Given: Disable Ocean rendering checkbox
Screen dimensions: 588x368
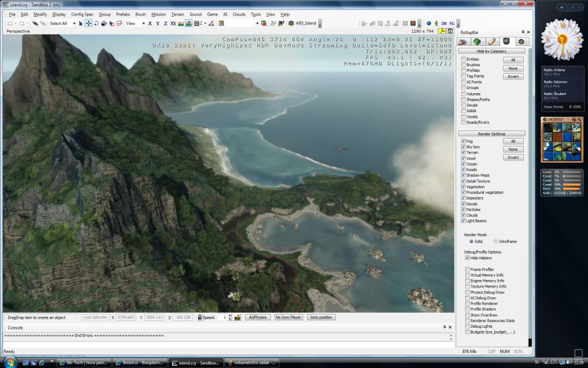Looking at the screenshot, I should (463, 164).
